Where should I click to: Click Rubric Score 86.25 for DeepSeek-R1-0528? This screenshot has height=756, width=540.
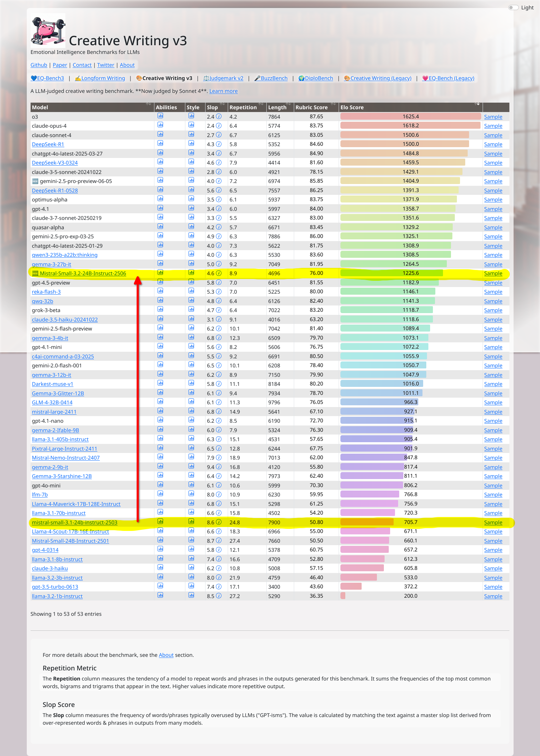316,190
